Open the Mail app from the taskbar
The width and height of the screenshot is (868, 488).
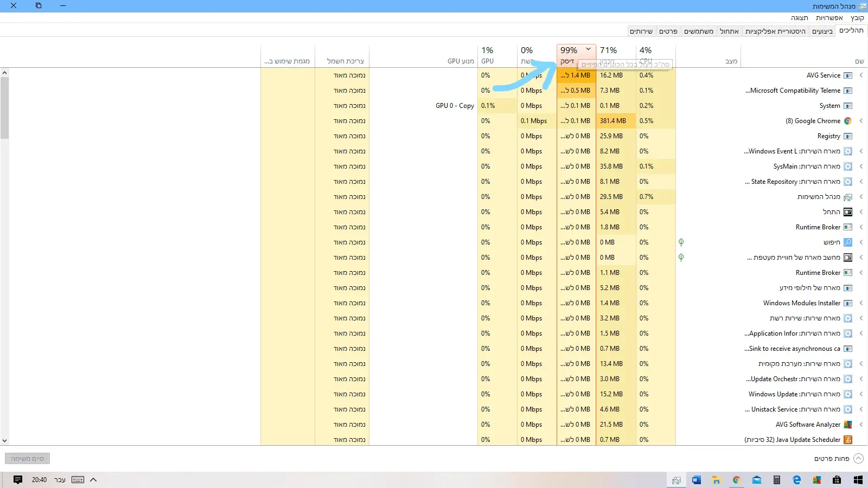point(757,480)
